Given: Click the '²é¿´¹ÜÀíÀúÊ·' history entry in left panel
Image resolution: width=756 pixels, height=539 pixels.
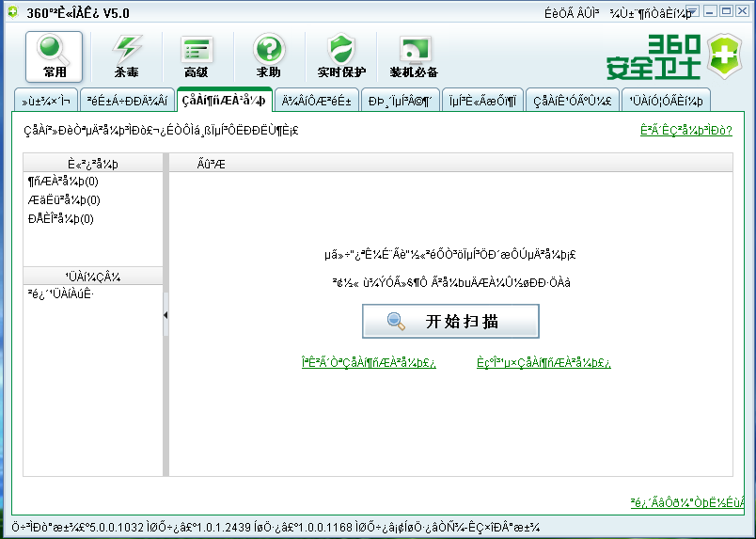Looking at the screenshot, I should click(61, 294).
